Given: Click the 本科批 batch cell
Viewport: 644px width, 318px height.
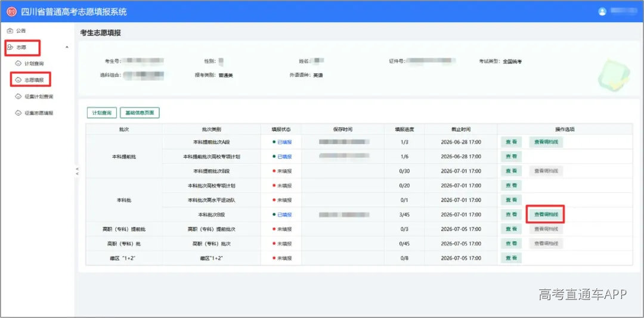Looking at the screenshot, I should point(123,200).
